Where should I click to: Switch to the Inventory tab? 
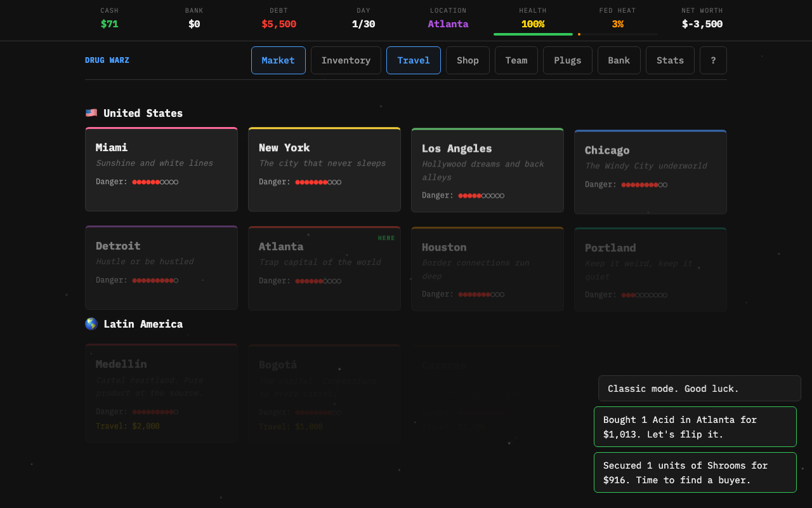pyautogui.click(x=346, y=60)
